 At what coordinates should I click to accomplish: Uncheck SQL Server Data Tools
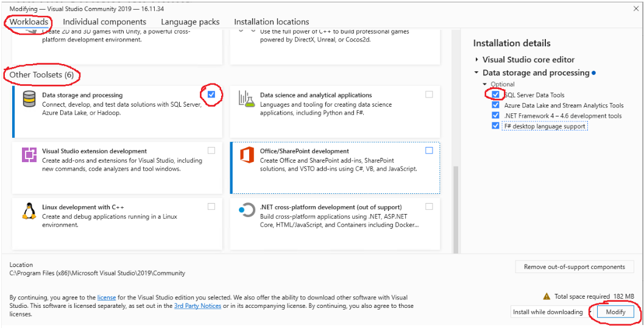tap(495, 94)
